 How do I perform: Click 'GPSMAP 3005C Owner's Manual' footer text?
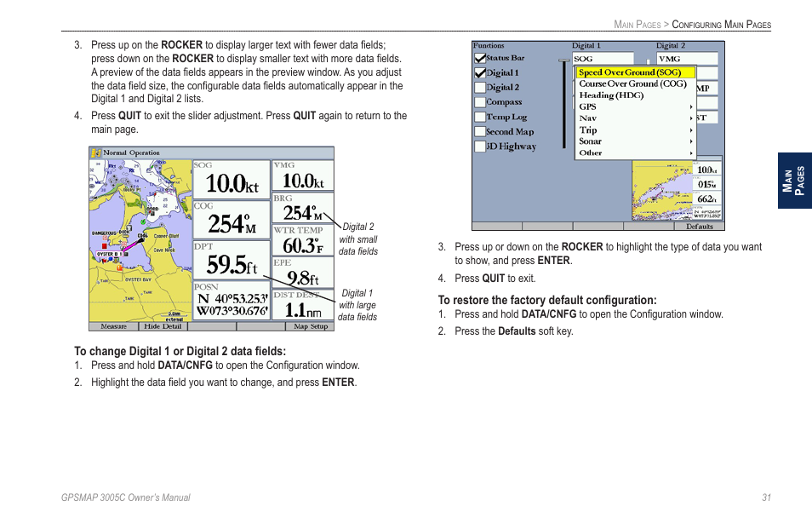[126, 497]
